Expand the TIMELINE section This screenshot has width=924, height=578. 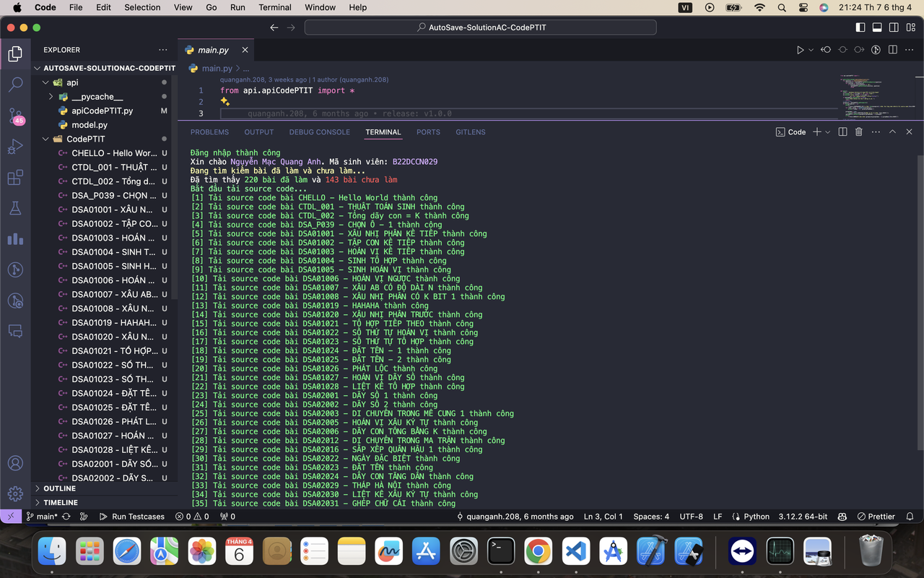point(104,502)
